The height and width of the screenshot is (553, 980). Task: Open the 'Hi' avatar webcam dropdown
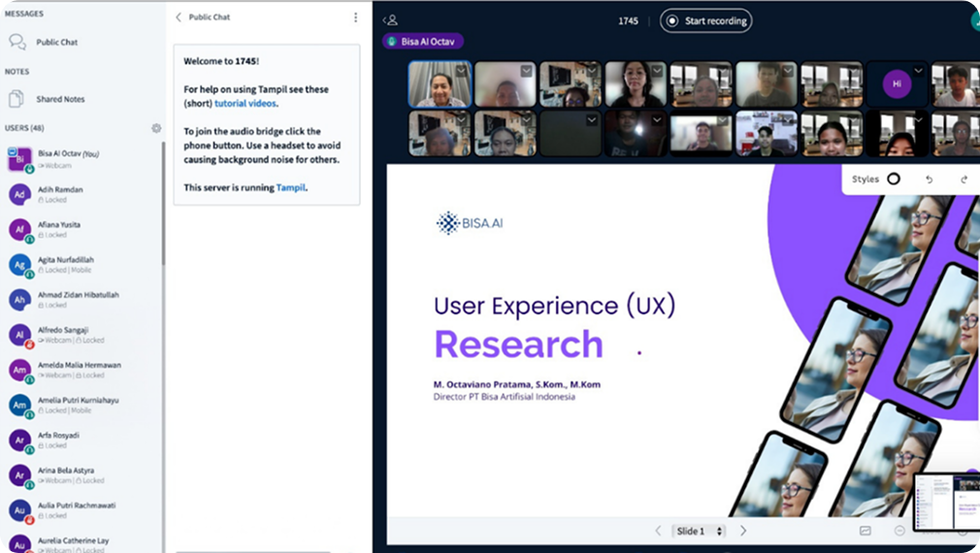[917, 71]
